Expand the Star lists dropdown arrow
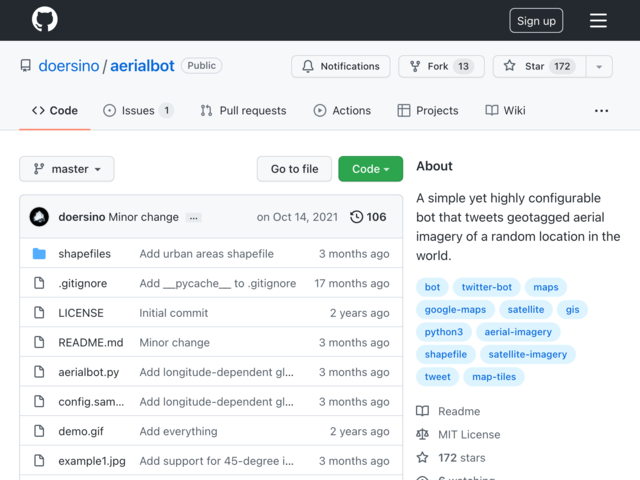The image size is (640, 480). tap(599, 67)
